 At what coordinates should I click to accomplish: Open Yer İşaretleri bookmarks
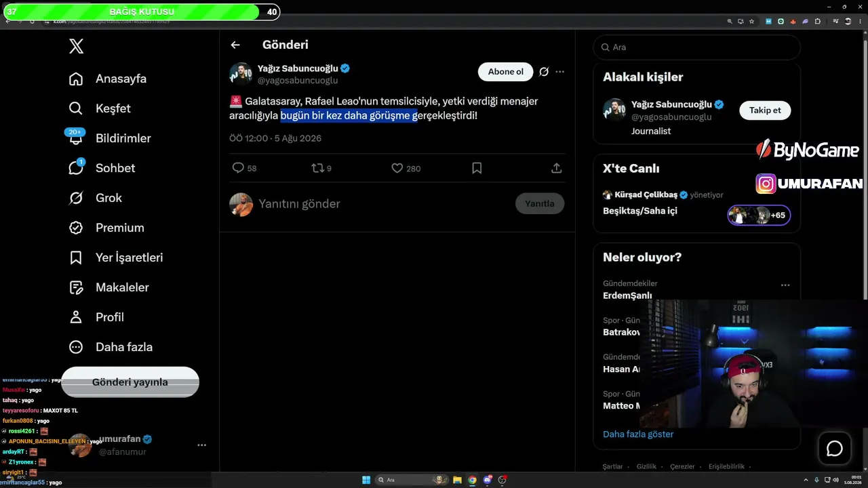click(116, 258)
